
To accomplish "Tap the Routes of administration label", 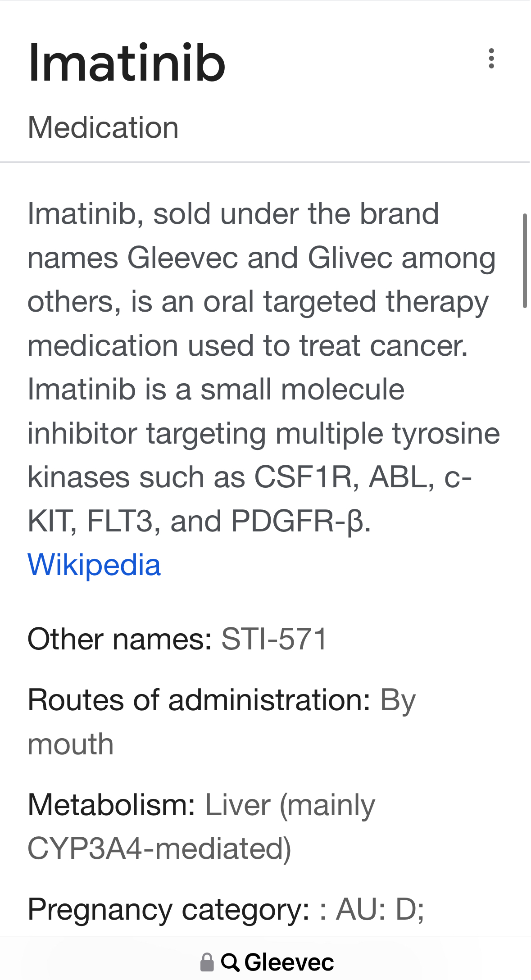I will tap(199, 700).
